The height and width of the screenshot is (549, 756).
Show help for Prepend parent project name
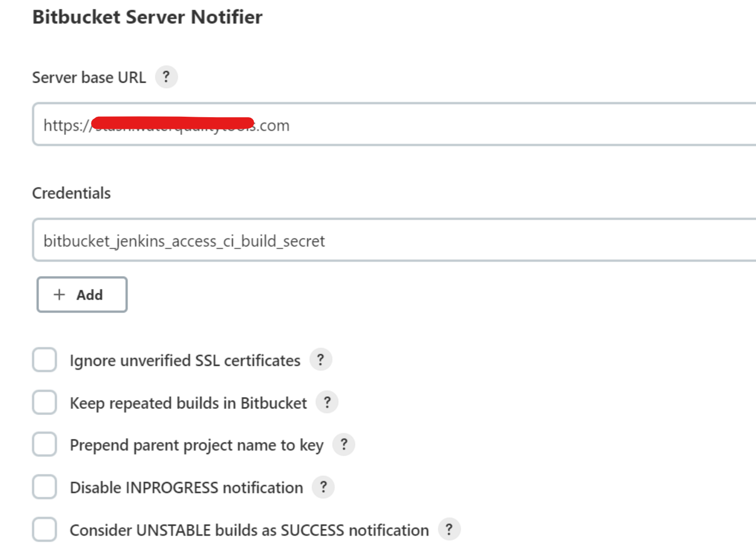[x=344, y=444]
